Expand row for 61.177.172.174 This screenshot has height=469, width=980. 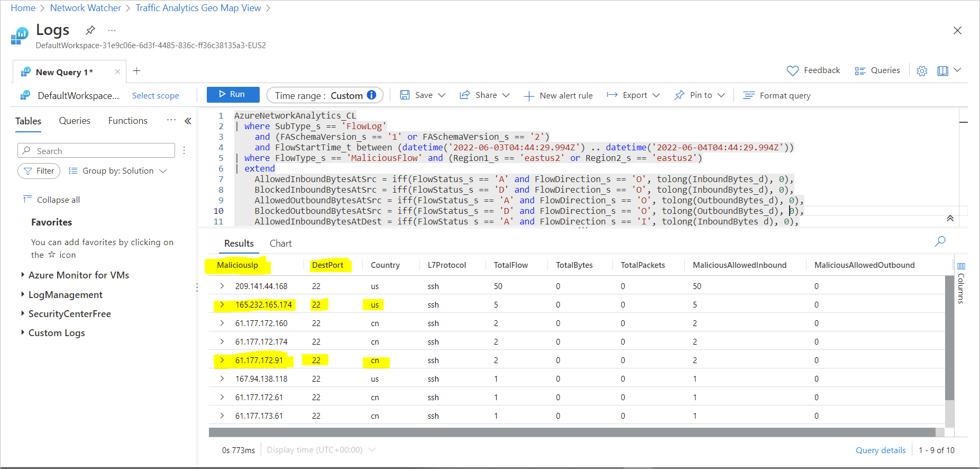[222, 341]
